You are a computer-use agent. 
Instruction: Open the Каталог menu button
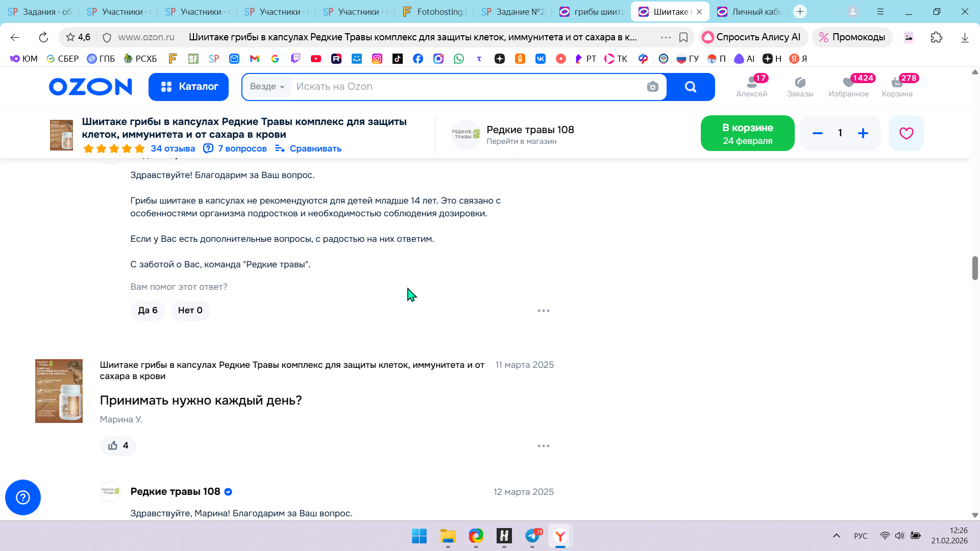188,87
